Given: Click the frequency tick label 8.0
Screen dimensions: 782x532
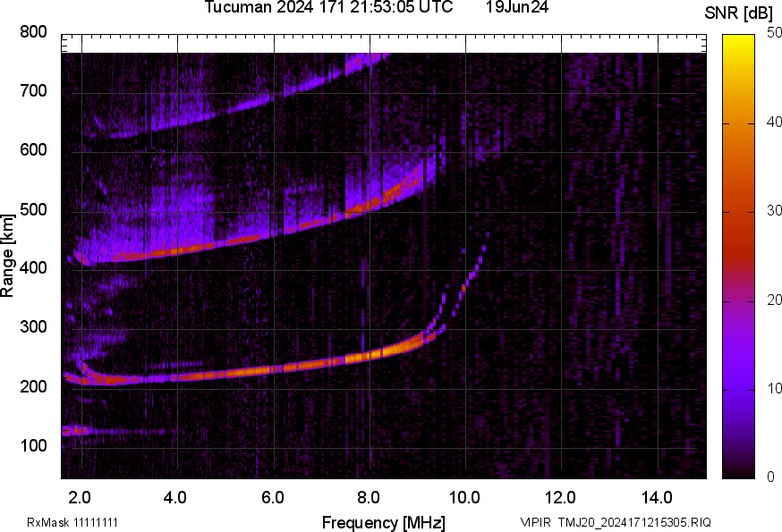Looking at the screenshot, I should (x=368, y=498).
